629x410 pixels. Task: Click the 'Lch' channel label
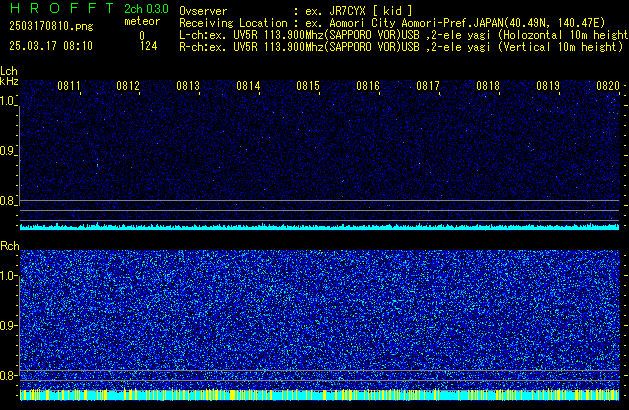9,71
